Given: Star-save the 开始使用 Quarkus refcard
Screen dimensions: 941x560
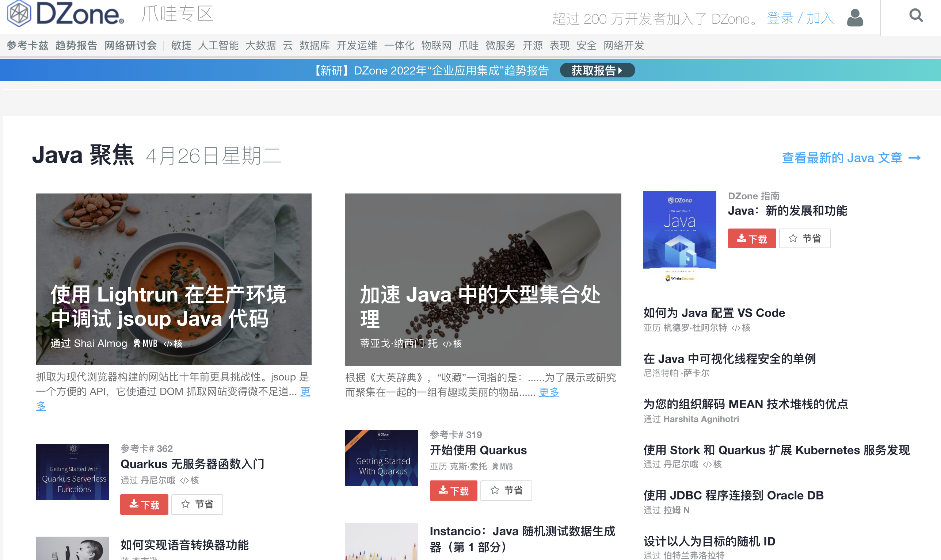Looking at the screenshot, I should [506, 491].
